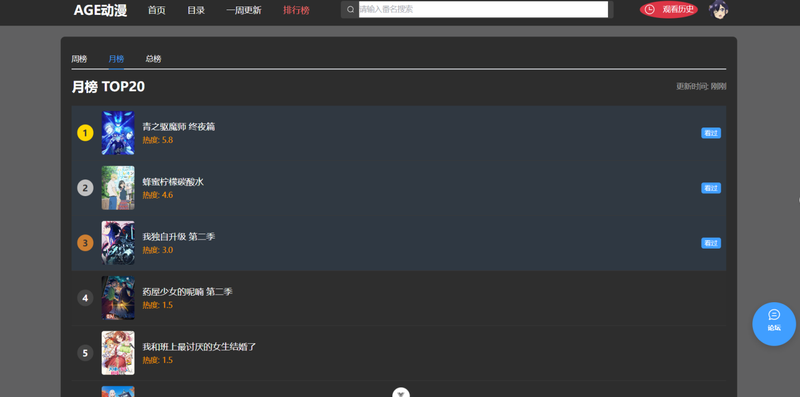Open the 观看历史 watch history button
The width and height of the screenshot is (800, 397).
[669, 9]
